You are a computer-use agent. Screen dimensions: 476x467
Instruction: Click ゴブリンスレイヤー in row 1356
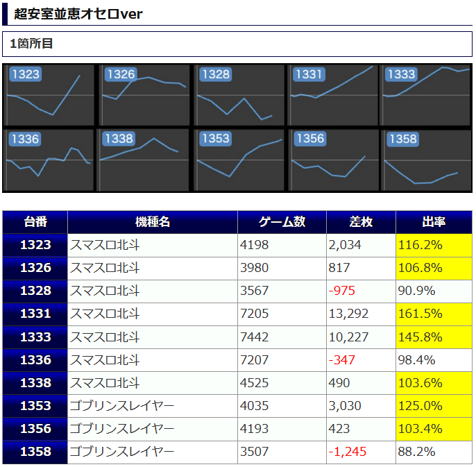(122, 429)
